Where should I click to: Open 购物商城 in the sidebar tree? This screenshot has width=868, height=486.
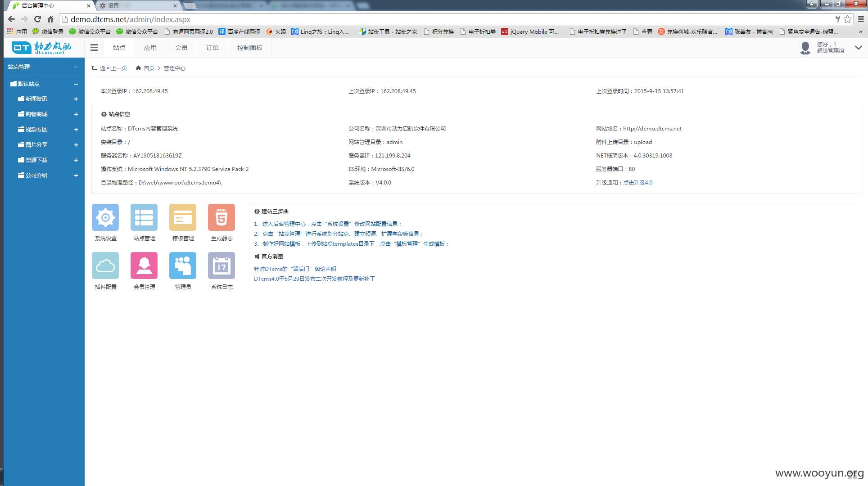pos(36,114)
